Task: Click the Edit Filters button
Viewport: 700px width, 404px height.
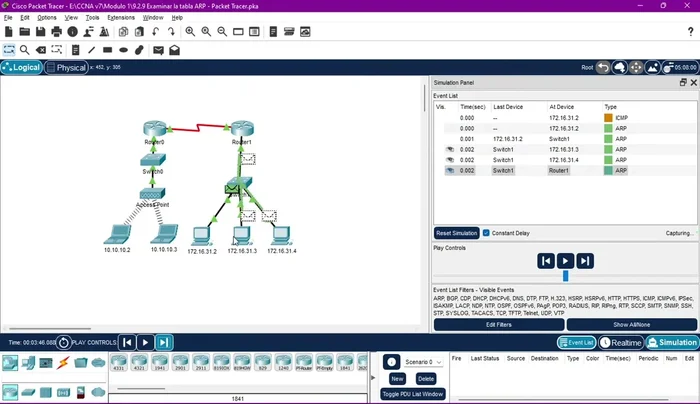Action: point(498,324)
